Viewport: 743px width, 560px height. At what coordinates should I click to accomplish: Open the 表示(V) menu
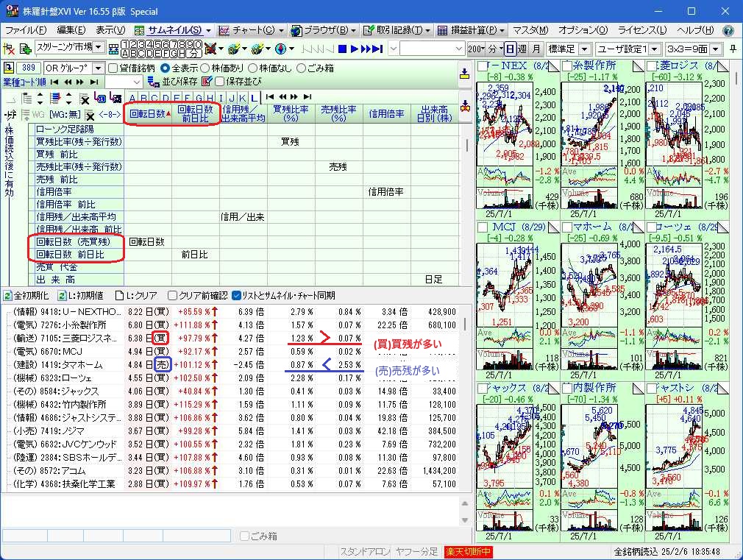tap(110, 30)
